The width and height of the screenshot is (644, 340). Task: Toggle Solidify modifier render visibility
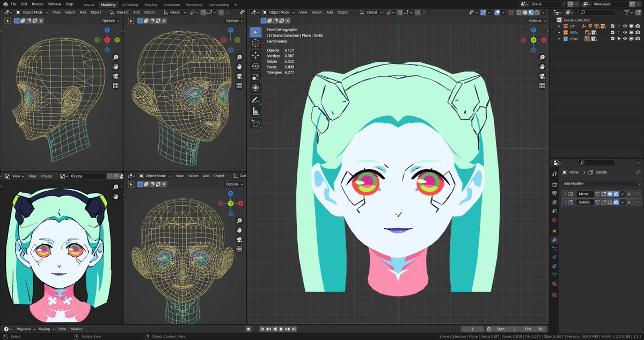[x=616, y=202]
